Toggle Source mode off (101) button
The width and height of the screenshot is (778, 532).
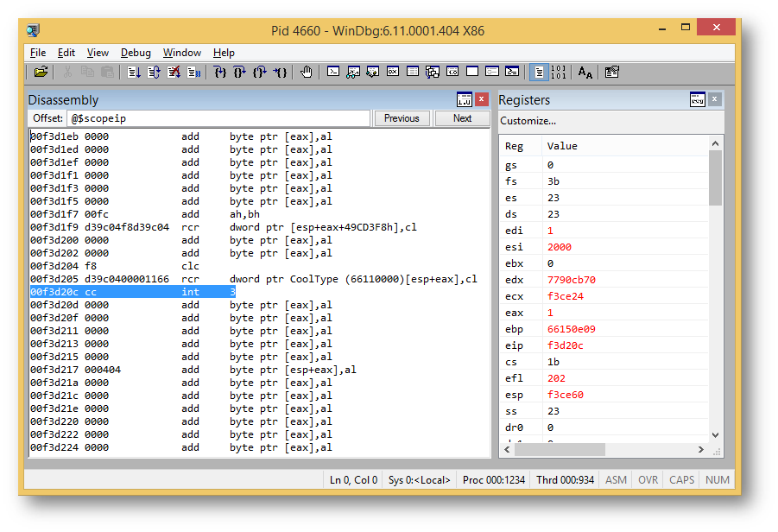pos(558,73)
